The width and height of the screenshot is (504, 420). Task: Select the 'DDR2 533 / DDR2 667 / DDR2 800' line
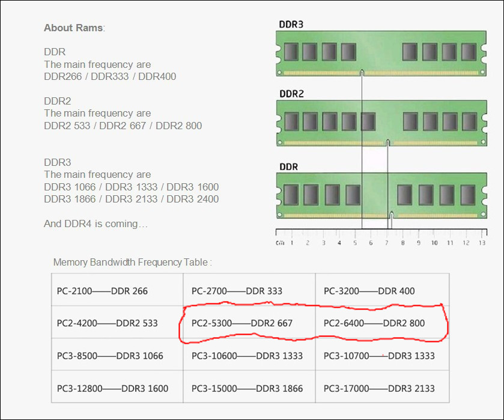point(123,126)
